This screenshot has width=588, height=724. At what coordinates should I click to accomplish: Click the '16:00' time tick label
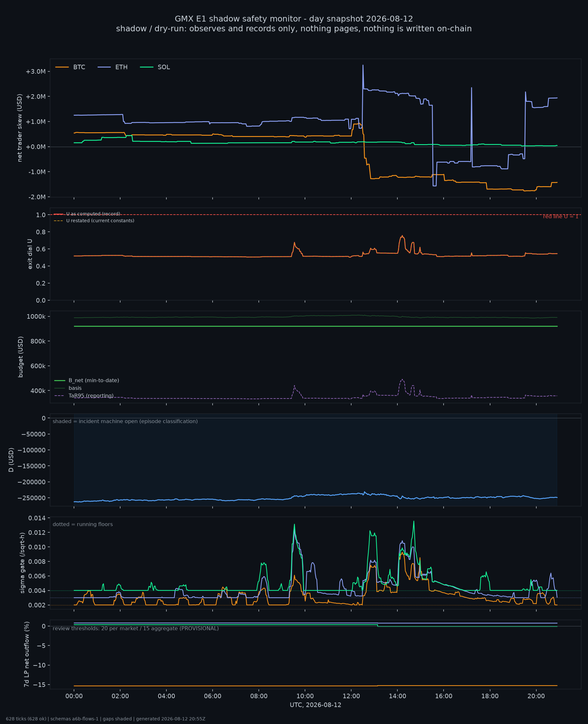click(x=444, y=696)
